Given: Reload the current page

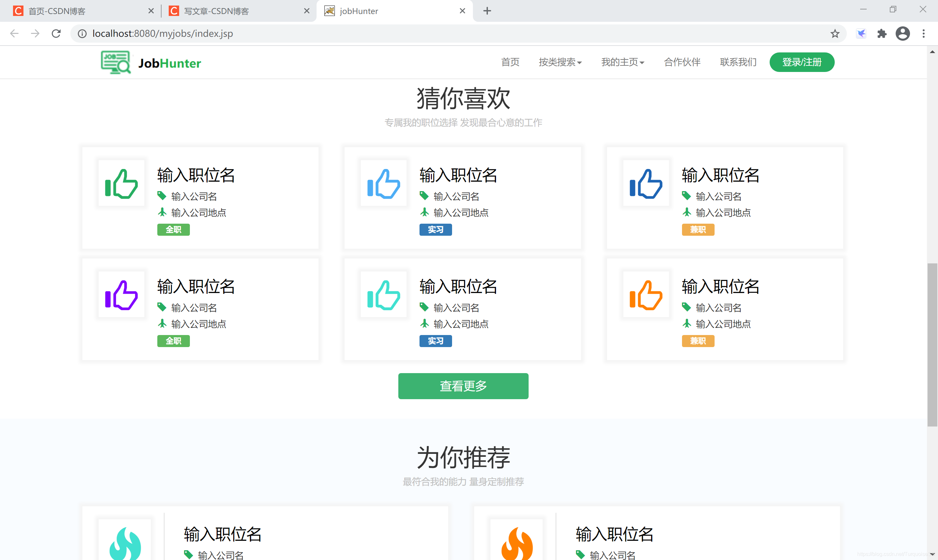Looking at the screenshot, I should click(x=56, y=34).
